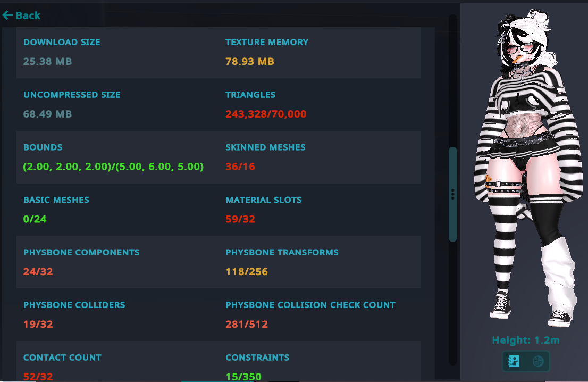The image size is (588, 382).
Task: Select the PhysBone Components 24/32 entry
Action: point(81,262)
